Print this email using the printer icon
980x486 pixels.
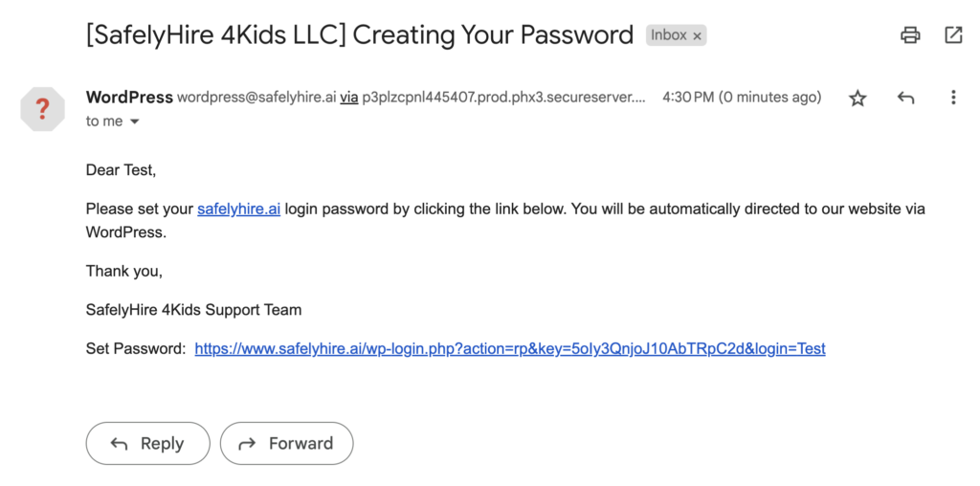click(910, 35)
